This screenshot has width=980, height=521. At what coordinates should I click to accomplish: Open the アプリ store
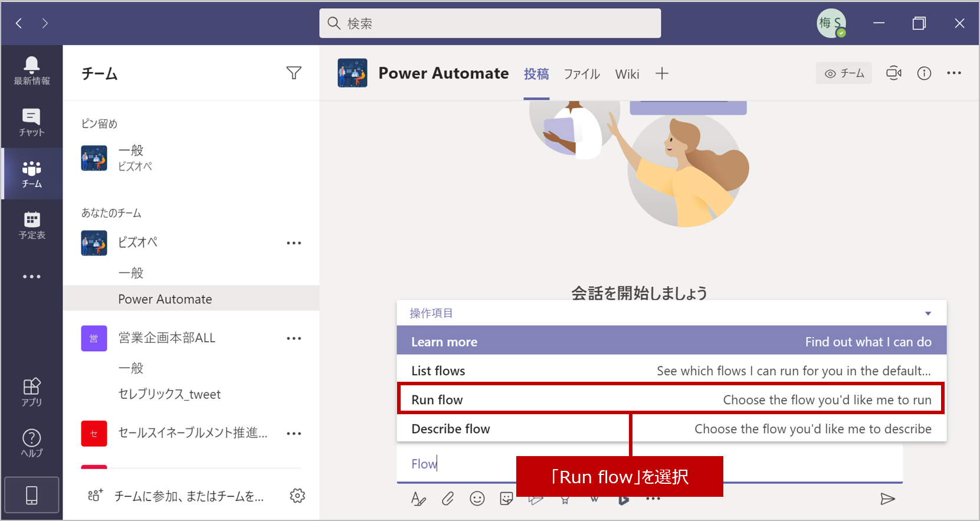coord(32,392)
